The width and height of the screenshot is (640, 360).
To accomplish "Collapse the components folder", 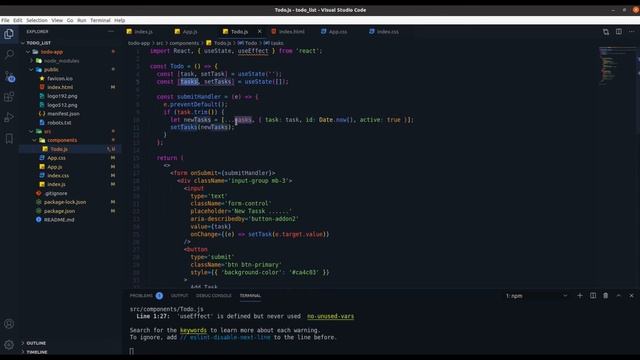I will pyautogui.click(x=35, y=140).
